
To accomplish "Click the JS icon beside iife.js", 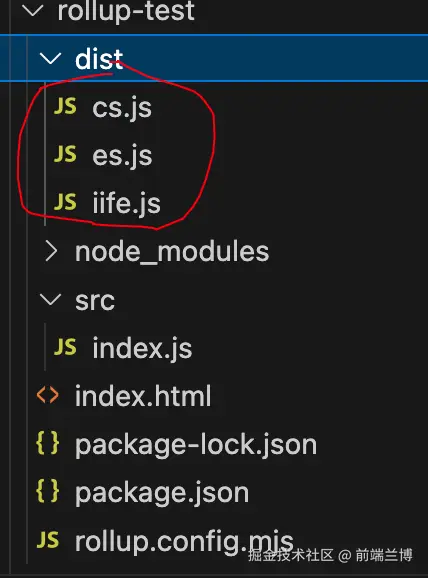I will [65, 202].
